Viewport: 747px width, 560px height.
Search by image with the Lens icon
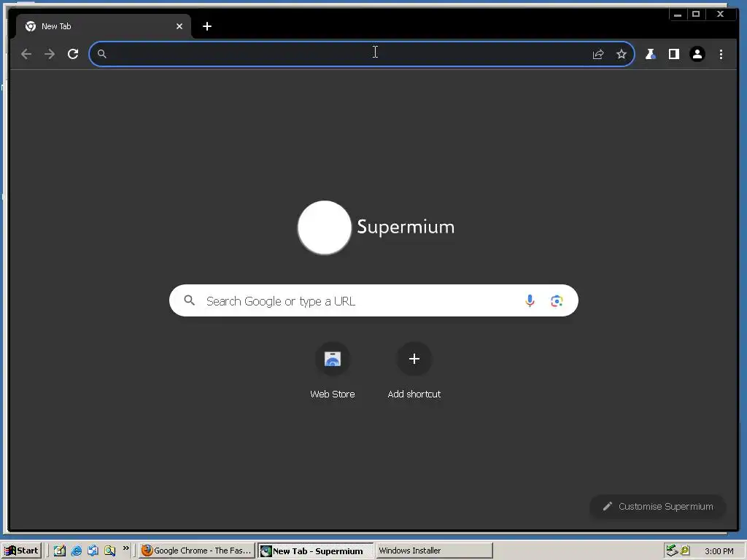[557, 301]
